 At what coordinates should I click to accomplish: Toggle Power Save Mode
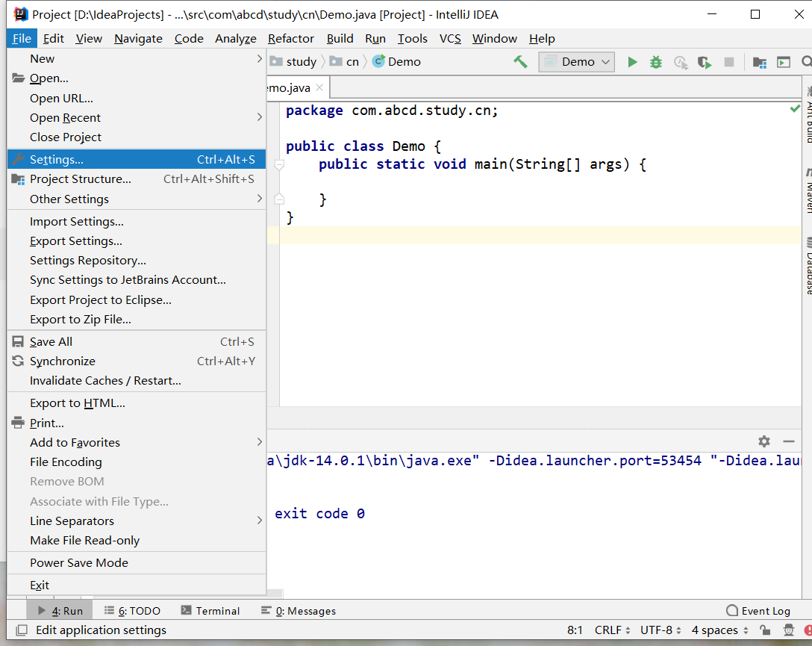pyautogui.click(x=137, y=562)
